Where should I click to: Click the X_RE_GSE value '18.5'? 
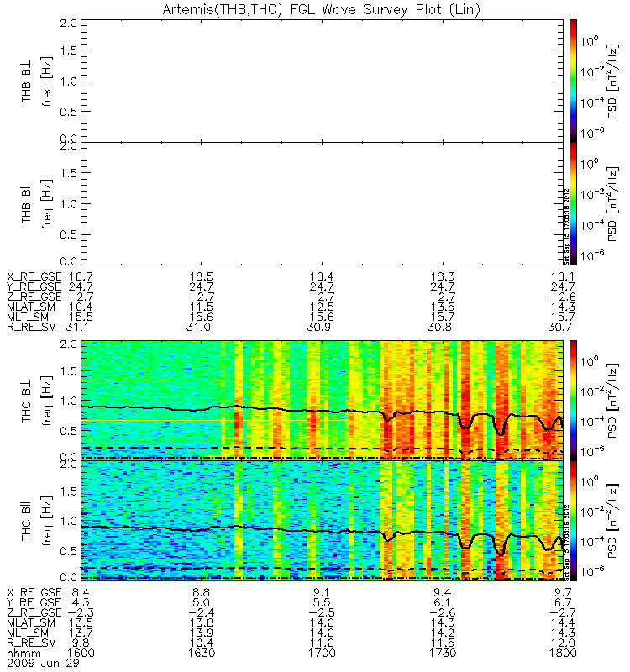point(202,276)
